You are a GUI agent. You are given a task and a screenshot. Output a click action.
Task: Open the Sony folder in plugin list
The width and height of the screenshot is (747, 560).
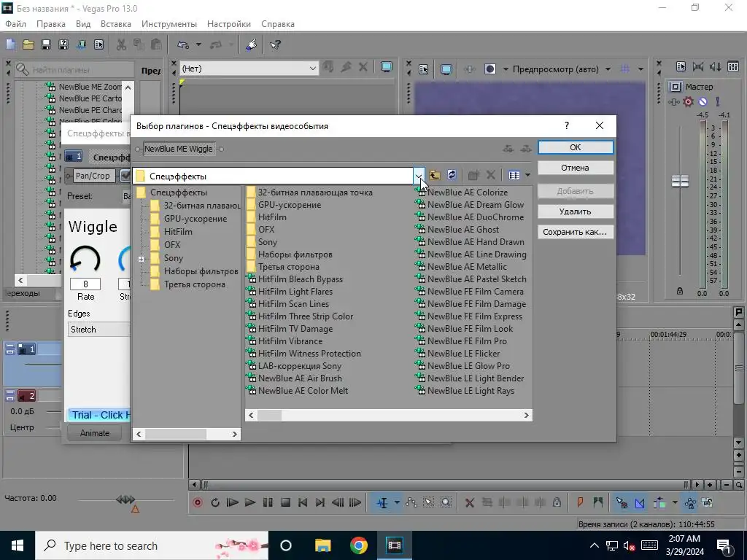(x=267, y=242)
